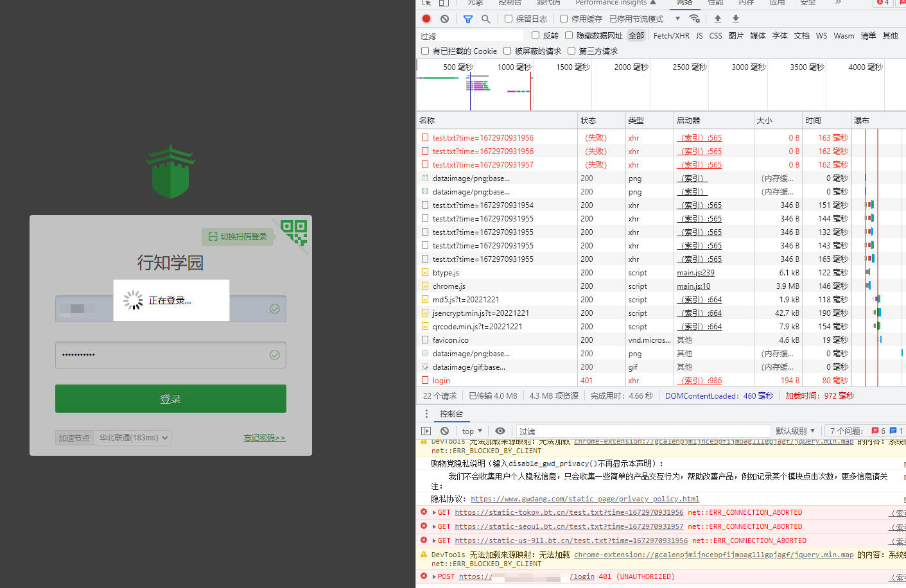Import a HAR file with upload arrow
906x588 pixels.
(x=718, y=19)
